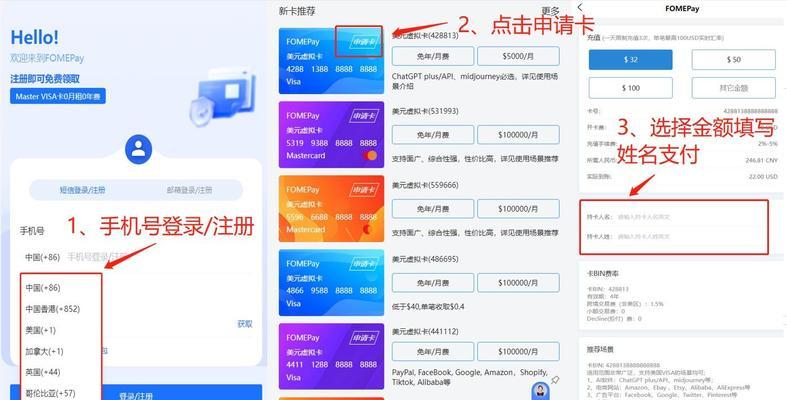Screen dimensions: 787x400
Task: Click the $5000/月 limit tag
Action: [518, 56]
